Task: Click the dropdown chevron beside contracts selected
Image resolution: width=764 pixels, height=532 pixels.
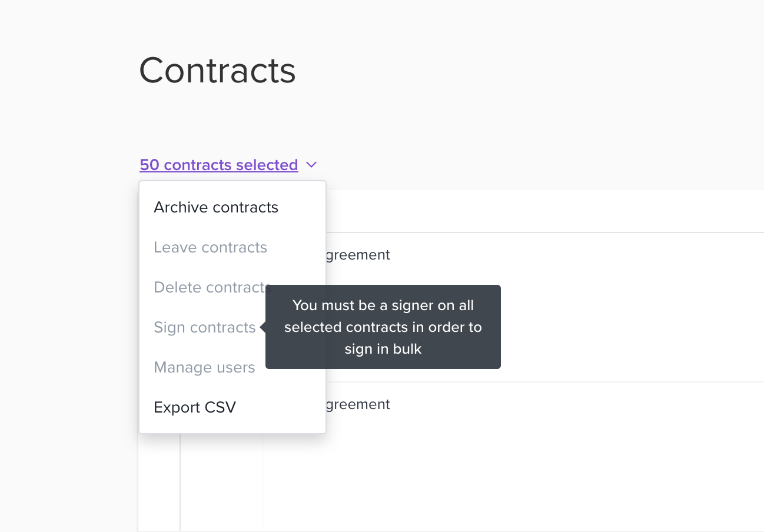Action: click(311, 165)
